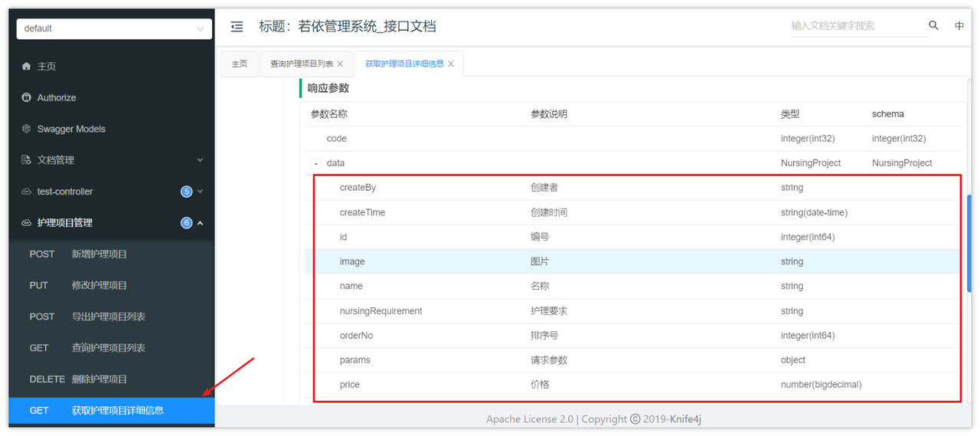Click the 文档管理 document icon
This screenshot has width=980, height=436.
click(x=27, y=160)
